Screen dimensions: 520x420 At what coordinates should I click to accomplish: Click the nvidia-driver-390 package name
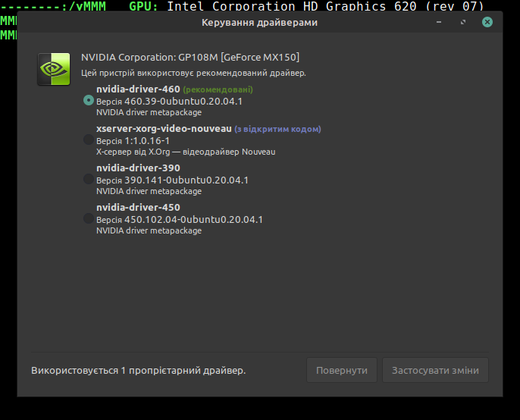pyautogui.click(x=138, y=168)
